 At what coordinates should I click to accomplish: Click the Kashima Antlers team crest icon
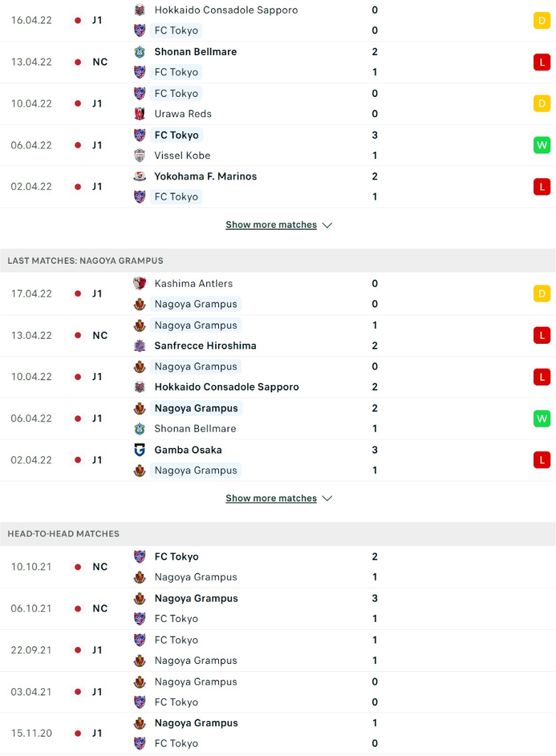[x=140, y=284]
